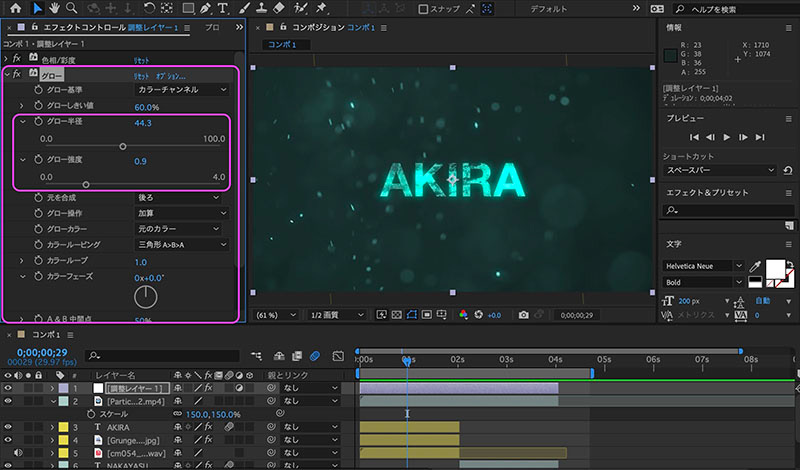800x470 pixels.
Task: Mute audio of cm054_....wav layer
Action: click(x=18, y=453)
